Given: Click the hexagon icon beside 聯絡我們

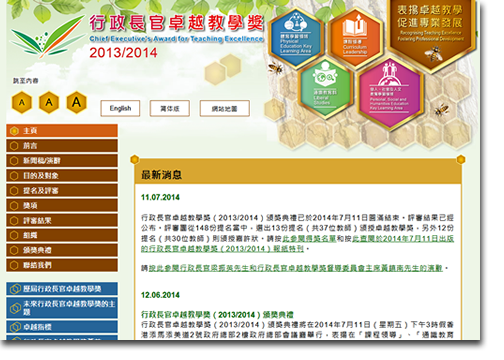Looking at the screenshot, I should tap(14, 265).
